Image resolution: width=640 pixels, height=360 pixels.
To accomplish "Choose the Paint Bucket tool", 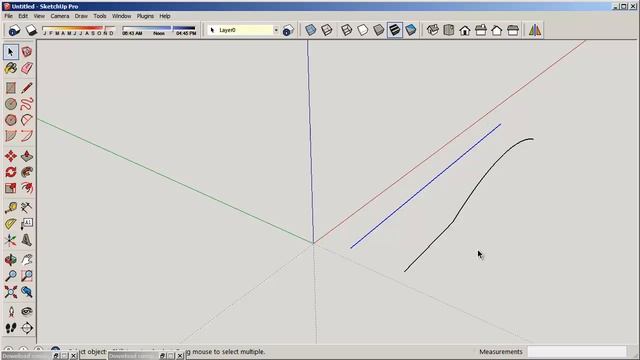I will (x=11, y=68).
